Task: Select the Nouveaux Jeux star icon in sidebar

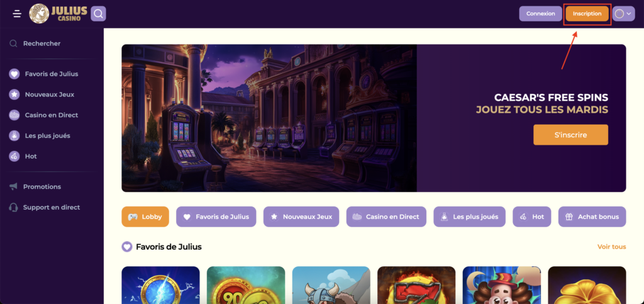Action: (x=14, y=94)
